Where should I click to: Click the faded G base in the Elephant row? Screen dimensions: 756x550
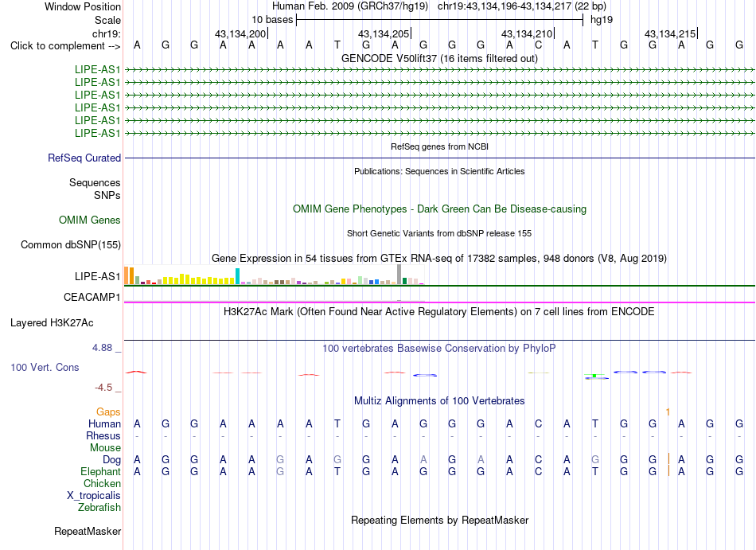click(x=280, y=471)
